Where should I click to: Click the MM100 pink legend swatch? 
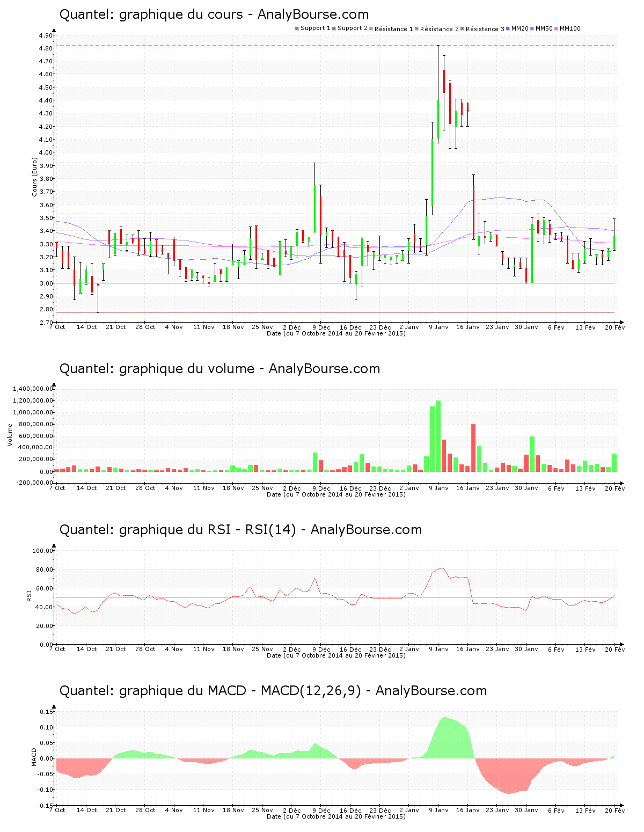point(556,28)
